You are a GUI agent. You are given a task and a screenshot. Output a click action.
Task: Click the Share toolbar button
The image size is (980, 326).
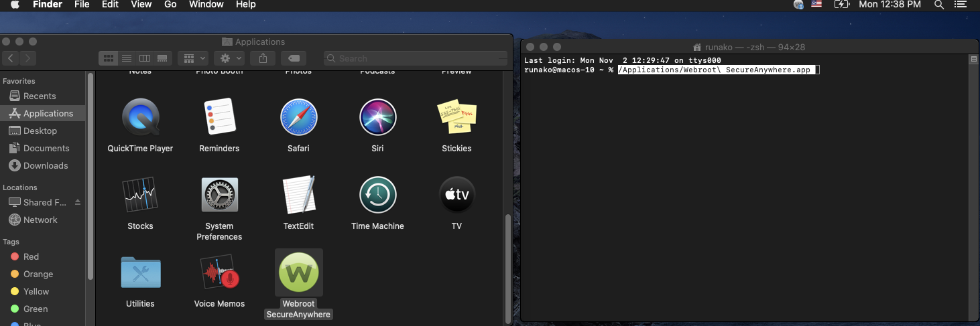(263, 58)
